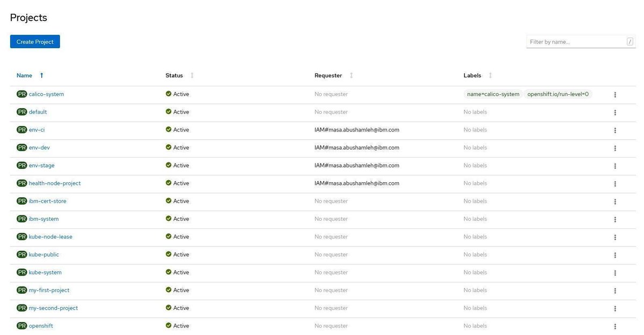Open kebab menu for env-ci row
The height and width of the screenshot is (335, 644).
(615, 130)
